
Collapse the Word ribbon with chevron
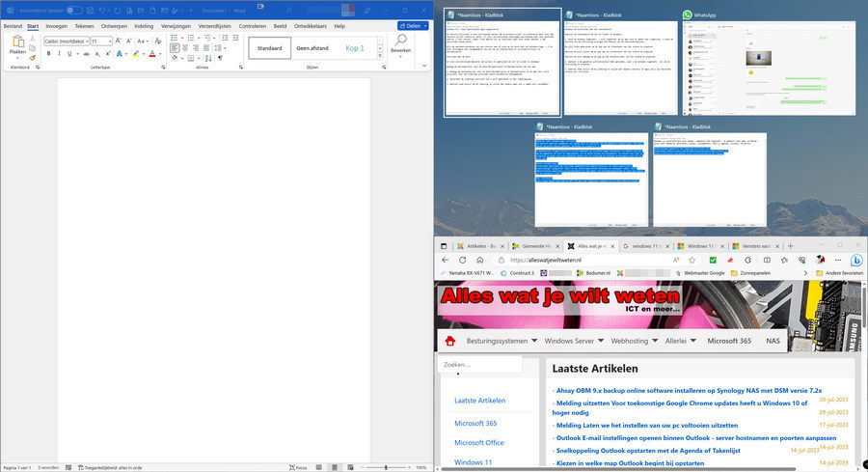(424, 66)
